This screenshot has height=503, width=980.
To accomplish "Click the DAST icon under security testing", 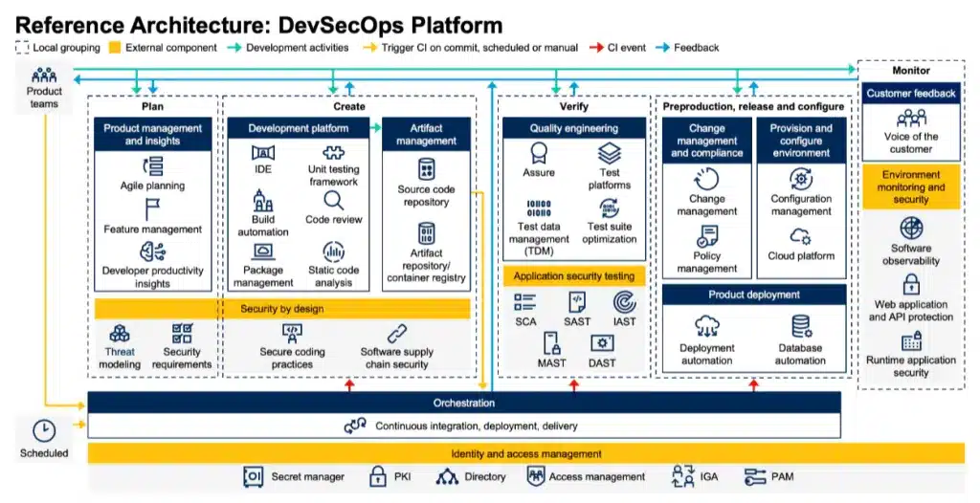I will (x=602, y=343).
